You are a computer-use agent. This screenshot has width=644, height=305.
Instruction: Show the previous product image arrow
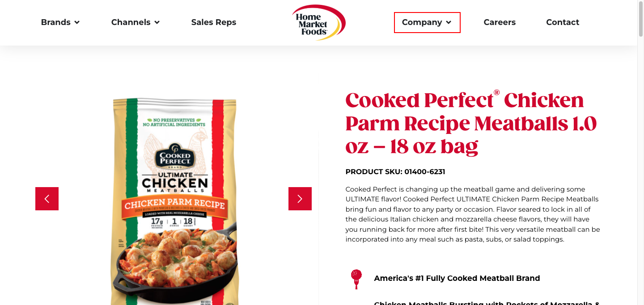tap(47, 199)
